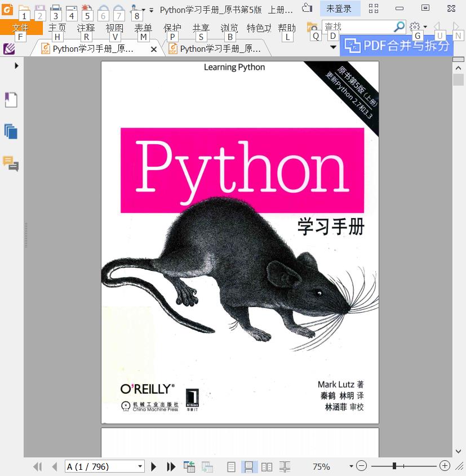Screen dimensions: 466x476
Task: Click the ribbon display grid icon in title bar
Action: click(x=374, y=8)
